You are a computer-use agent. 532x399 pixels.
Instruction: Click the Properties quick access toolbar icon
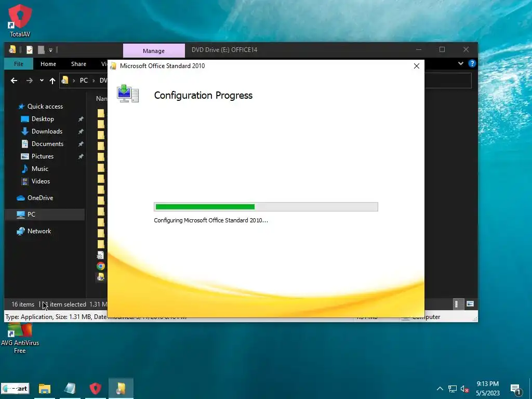[30, 50]
